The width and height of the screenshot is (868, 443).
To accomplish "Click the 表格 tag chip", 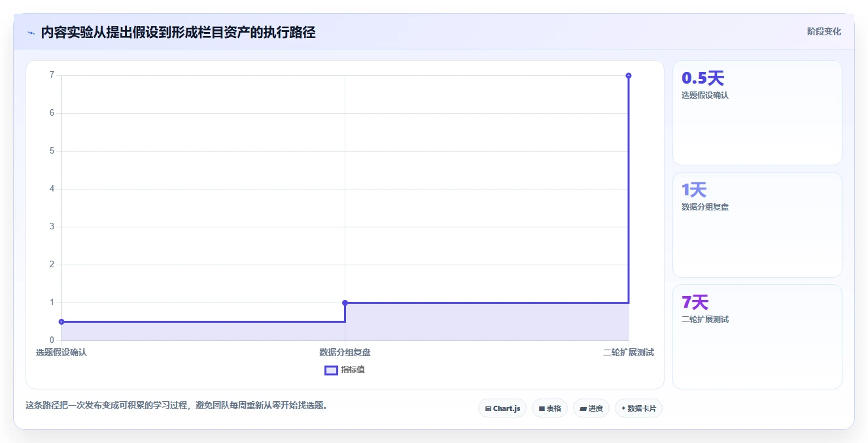I will point(549,408).
